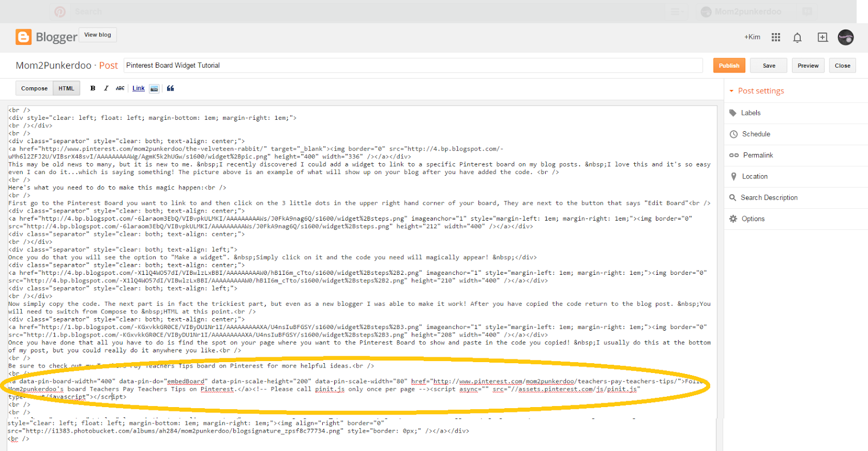Apply italic formatting
The image size is (868, 451).
(x=106, y=88)
